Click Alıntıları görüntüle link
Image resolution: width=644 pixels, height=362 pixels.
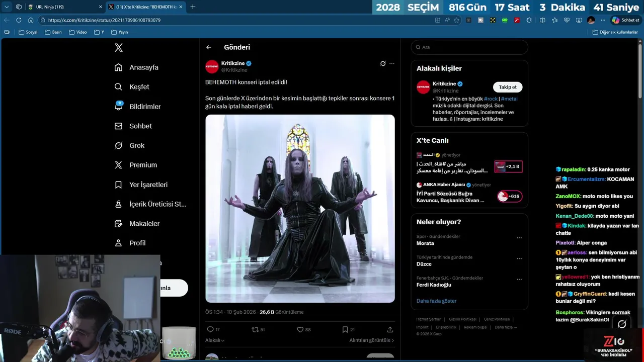(x=372, y=340)
